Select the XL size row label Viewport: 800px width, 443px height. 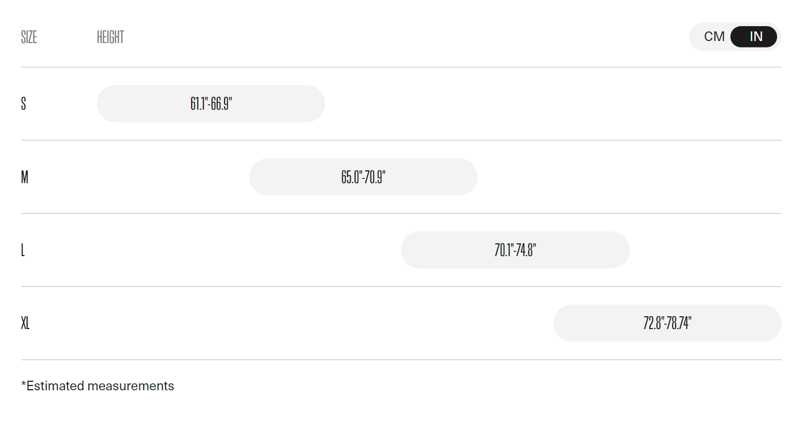point(26,323)
